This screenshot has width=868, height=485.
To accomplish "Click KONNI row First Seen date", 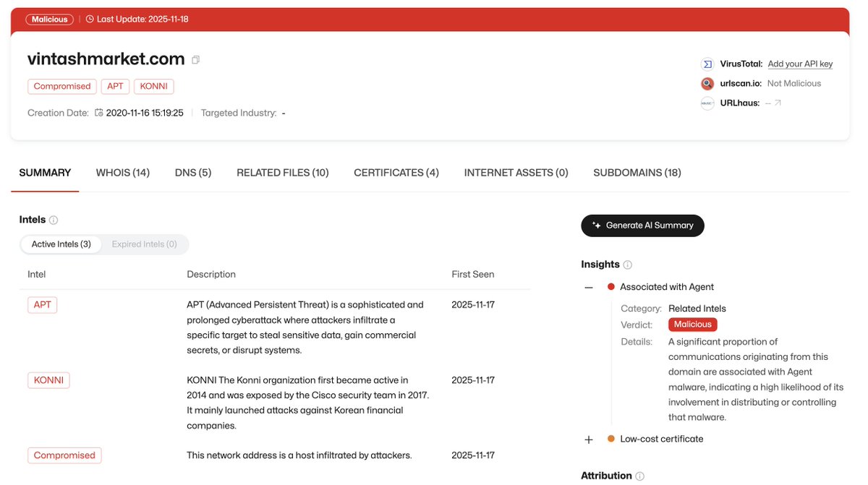I will point(473,380).
